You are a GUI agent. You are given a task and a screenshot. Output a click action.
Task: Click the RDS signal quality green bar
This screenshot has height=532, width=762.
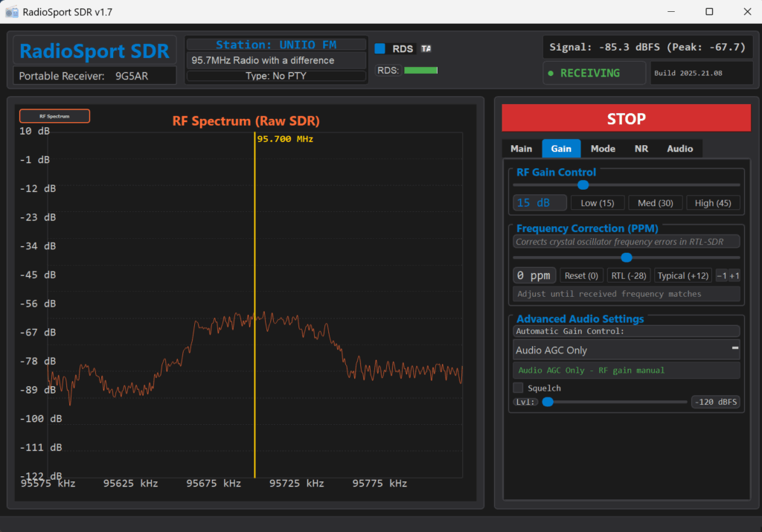(x=421, y=71)
